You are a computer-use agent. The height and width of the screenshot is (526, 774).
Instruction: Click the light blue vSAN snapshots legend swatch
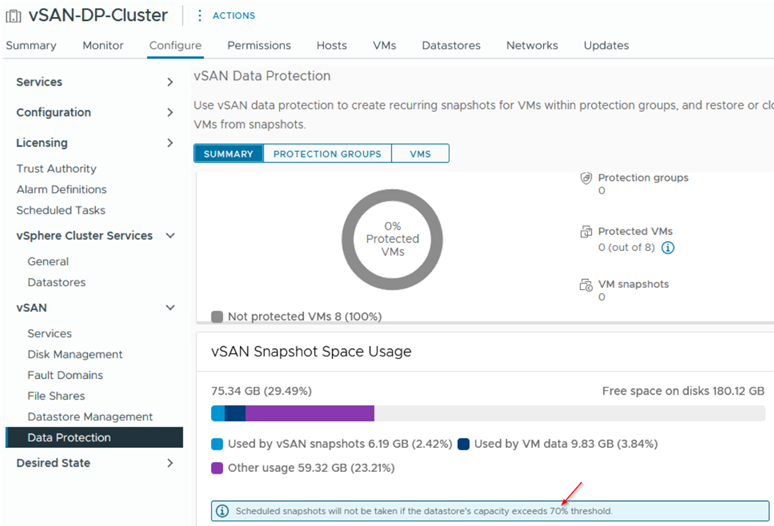pos(217,444)
